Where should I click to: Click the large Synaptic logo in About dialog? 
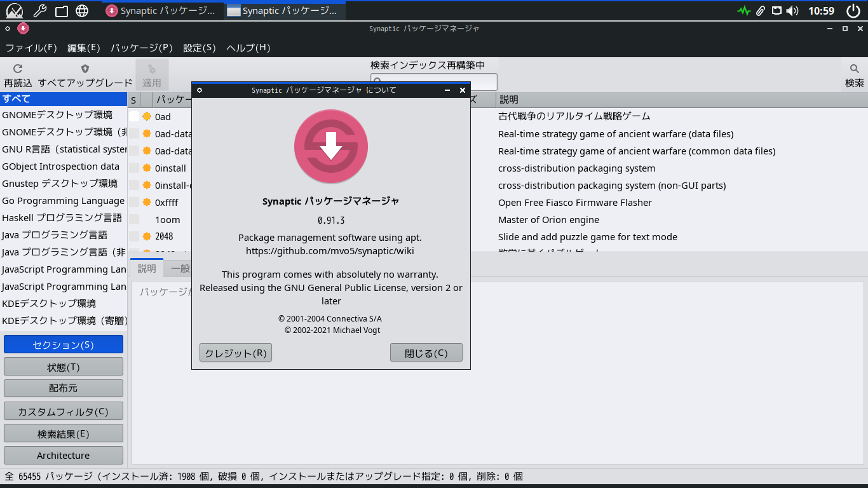331,147
